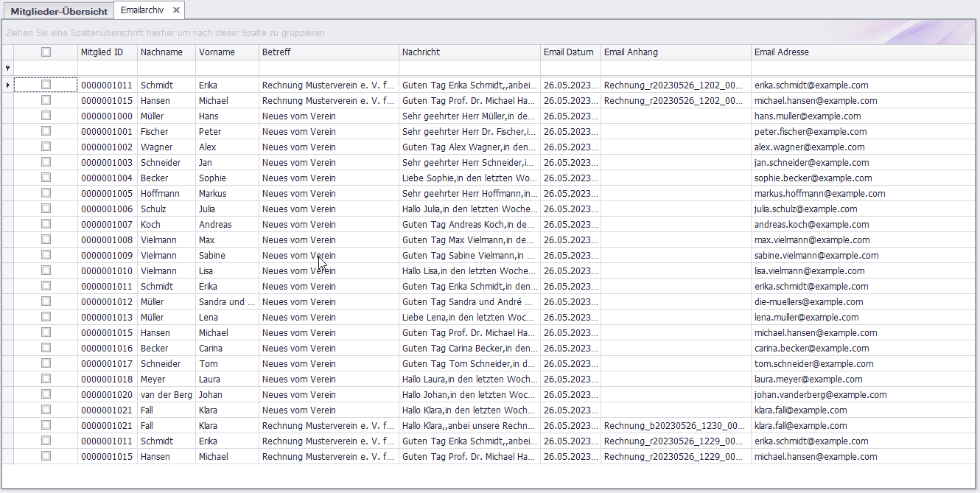The height and width of the screenshot is (493, 980).
Task: Sort by the Mitglied ID column header
Action: [102, 52]
